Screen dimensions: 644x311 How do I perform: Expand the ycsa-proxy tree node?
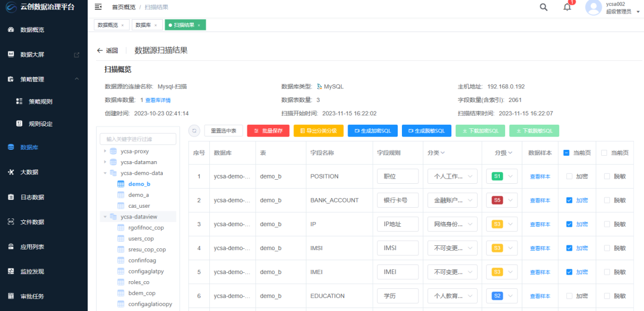click(105, 151)
